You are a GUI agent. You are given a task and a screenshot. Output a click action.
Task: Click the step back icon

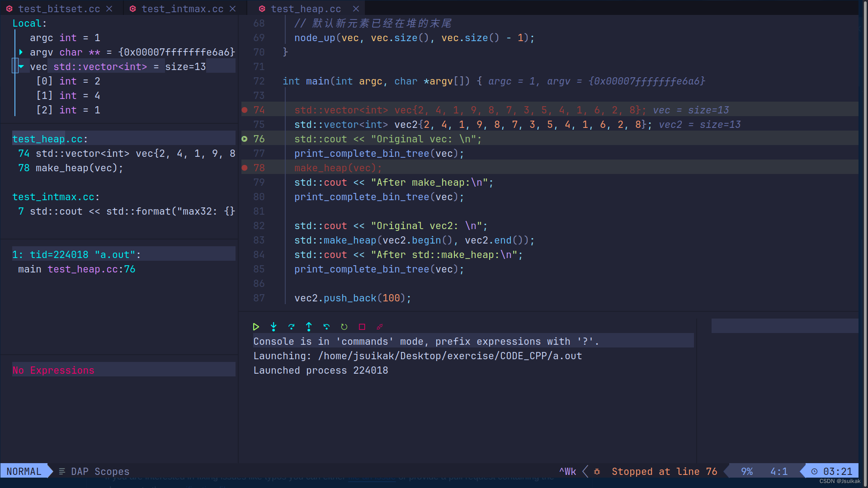[x=326, y=327]
